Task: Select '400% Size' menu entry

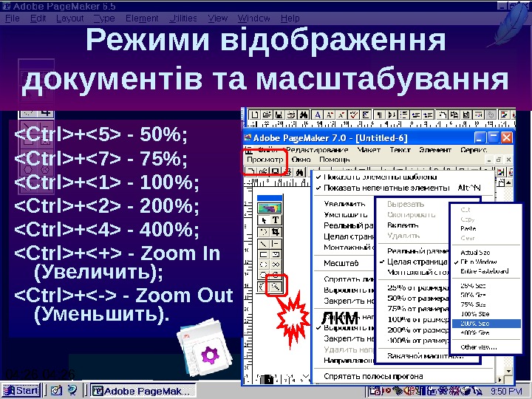Action: [x=486, y=332]
